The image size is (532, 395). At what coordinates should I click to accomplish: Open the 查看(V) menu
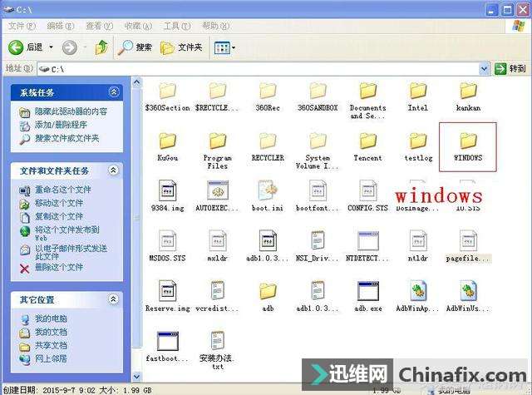(x=99, y=26)
